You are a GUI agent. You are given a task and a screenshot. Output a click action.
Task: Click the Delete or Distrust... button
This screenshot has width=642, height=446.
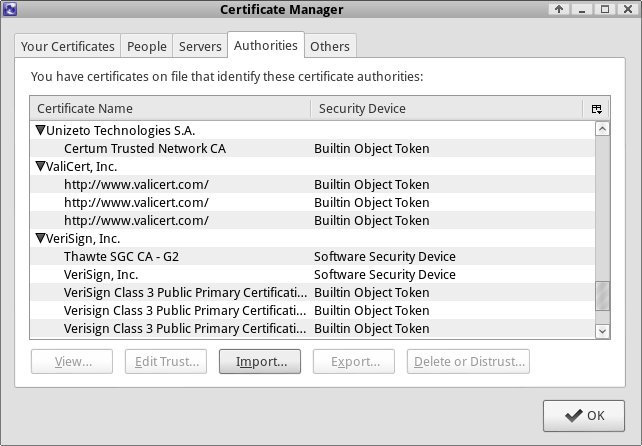[468, 362]
